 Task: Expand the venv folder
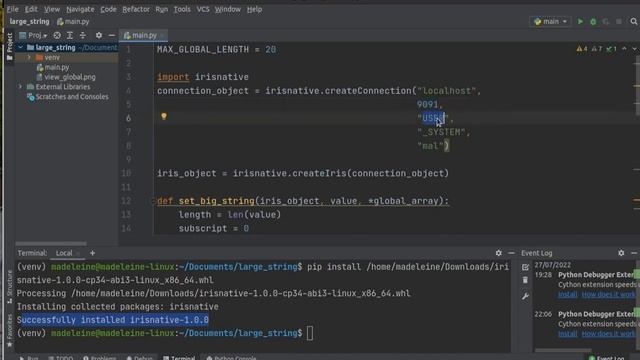click(x=29, y=58)
